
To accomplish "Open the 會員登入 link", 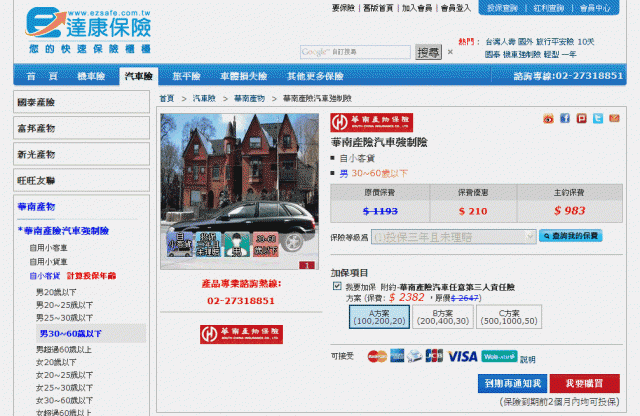I will click(456, 8).
